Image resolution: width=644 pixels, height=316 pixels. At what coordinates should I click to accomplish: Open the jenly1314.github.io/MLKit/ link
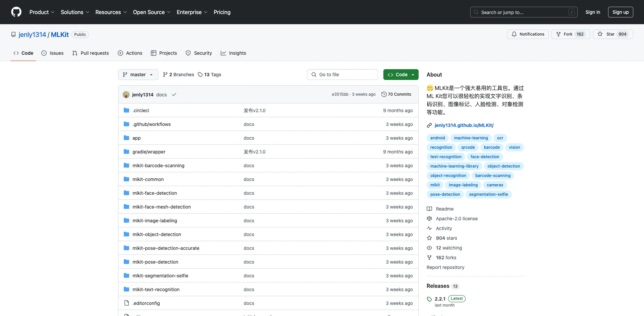point(464,125)
